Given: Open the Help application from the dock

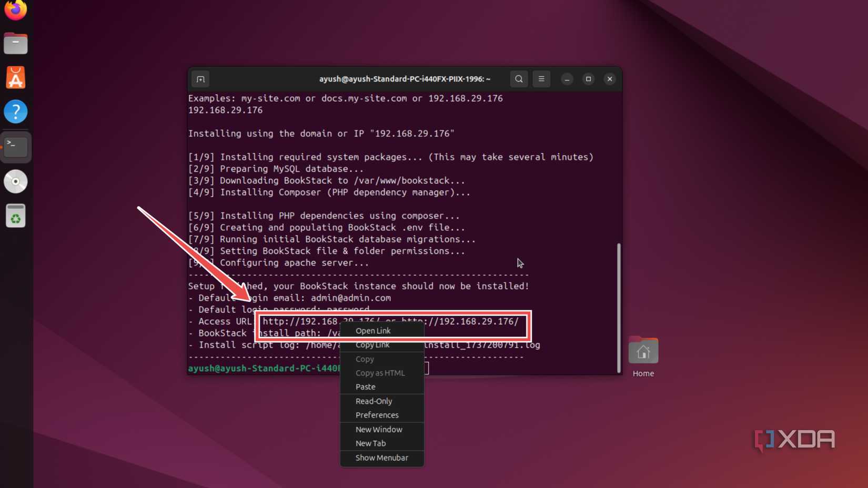Looking at the screenshot, I should pyautogui.click(x=15, y=111).
